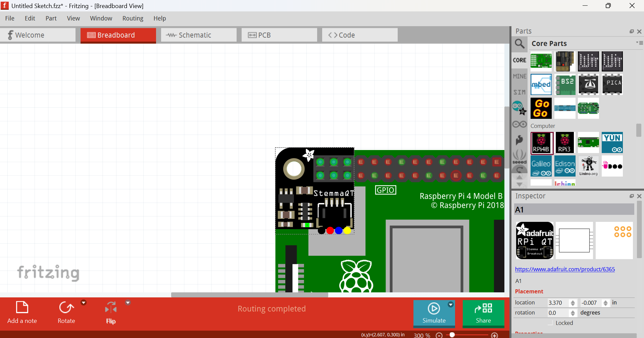The image size is (644, 338).
Task: Select the Adafruit RPi QT breadboard thumbnail
Action: coord(535,240)
